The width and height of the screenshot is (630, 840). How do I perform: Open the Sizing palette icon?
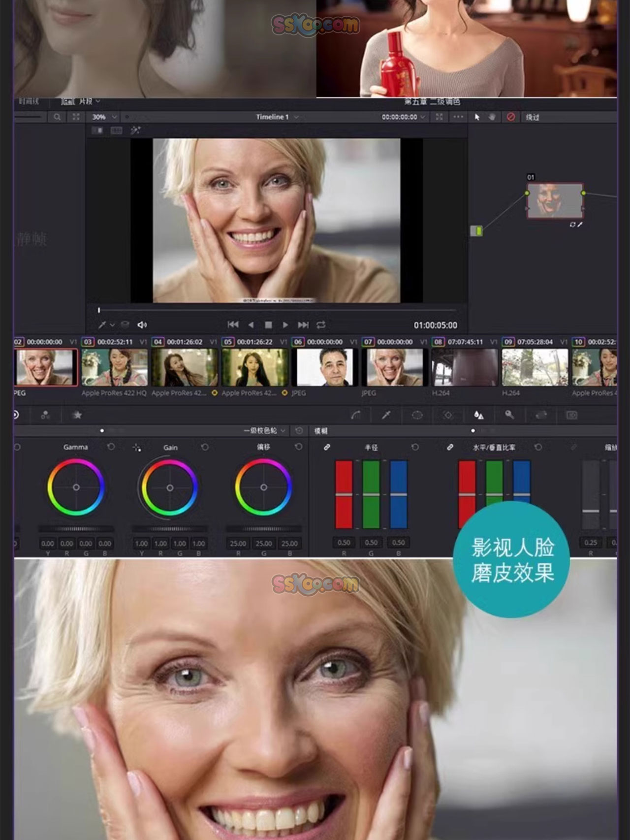(541, 416)
